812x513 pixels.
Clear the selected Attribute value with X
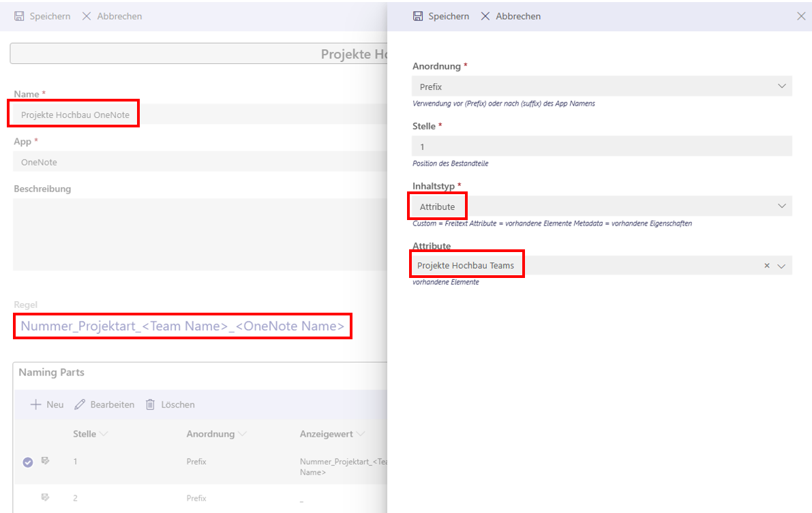pyautogui.click(x=767, y=266)
